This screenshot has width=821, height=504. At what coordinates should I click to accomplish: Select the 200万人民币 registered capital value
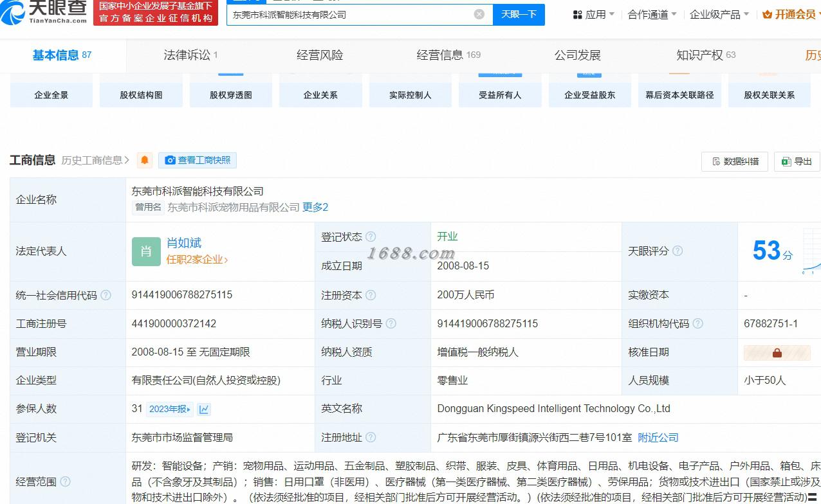tap(466, 295)
